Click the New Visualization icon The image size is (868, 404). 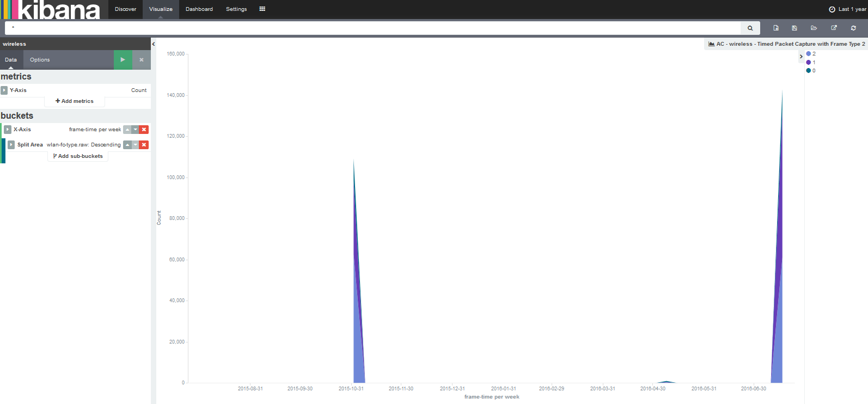pos(776,28)
